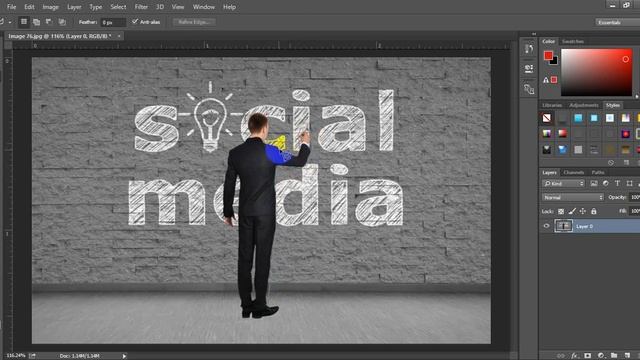Screen dimensions: 640x360
Task: Add a layer mask icon
Action: point(588,356)
